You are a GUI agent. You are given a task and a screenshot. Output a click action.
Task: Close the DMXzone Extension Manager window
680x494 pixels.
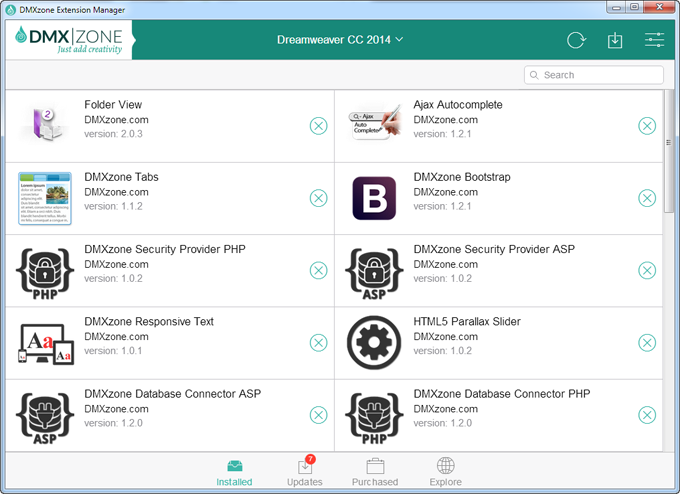point(659,7)
